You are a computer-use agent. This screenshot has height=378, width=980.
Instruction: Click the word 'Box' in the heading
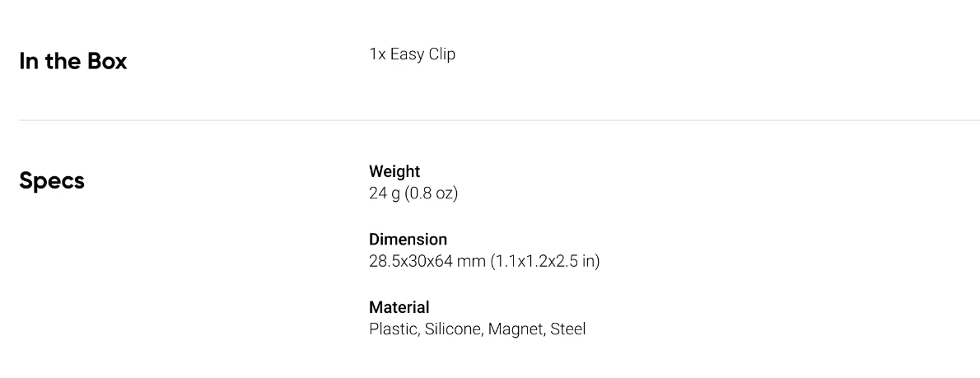coord(106,62)
